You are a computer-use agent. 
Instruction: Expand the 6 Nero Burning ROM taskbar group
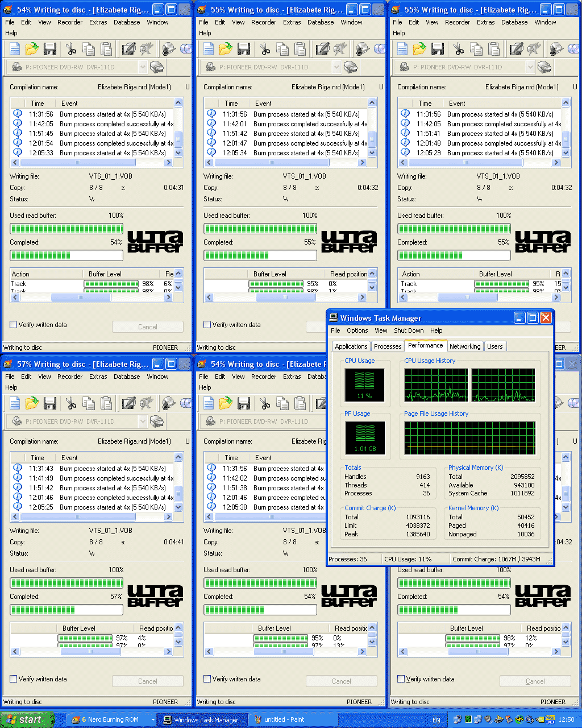click(x=152, y=719)
